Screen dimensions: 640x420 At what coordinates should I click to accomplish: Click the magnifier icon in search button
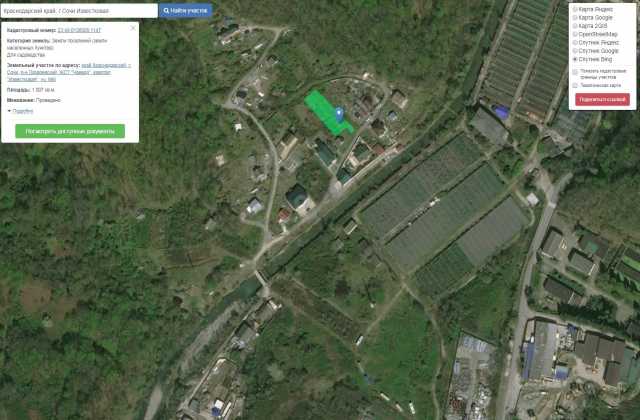[166, 11]
